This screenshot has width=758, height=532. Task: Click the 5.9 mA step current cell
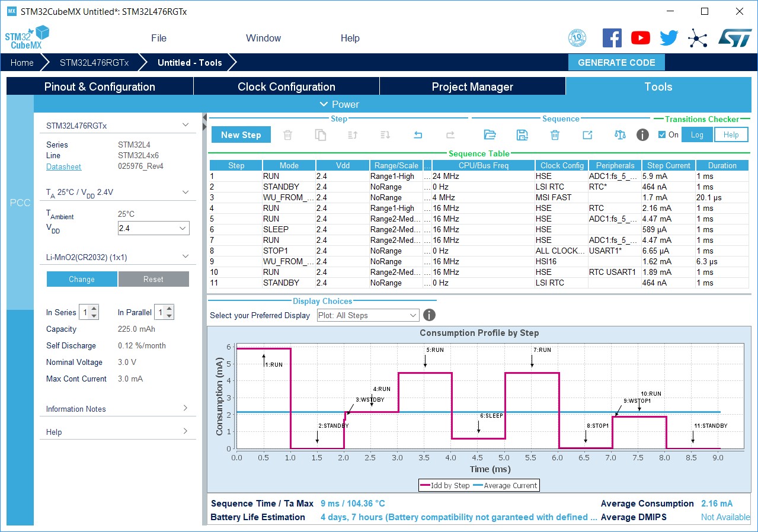(669, 176)
